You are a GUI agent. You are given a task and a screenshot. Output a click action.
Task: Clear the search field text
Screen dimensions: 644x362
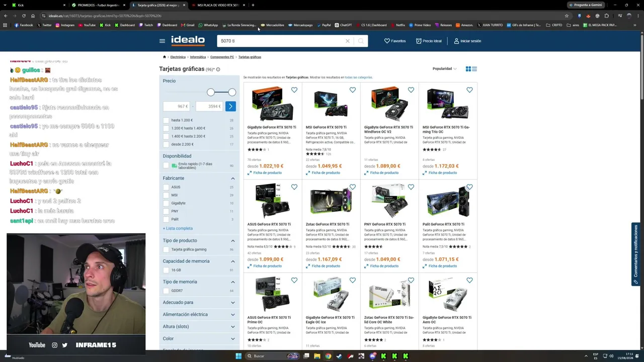point(347,41)
